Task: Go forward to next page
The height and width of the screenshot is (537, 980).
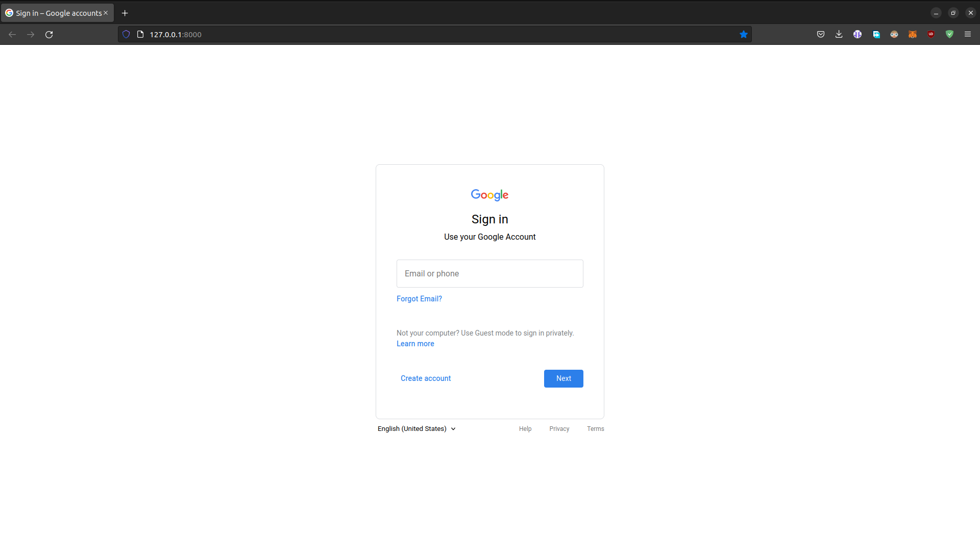Action: 31,34
